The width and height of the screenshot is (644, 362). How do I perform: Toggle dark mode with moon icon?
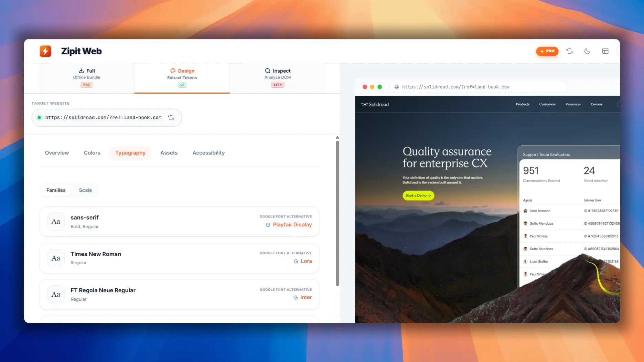pyautogui.click(x=587, y=51)
